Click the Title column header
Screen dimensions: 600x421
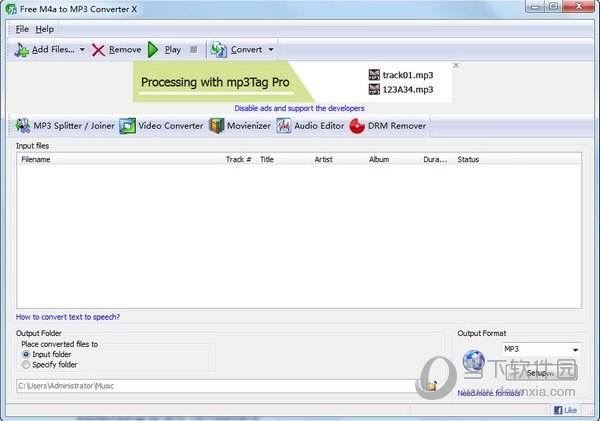[284, 159]
